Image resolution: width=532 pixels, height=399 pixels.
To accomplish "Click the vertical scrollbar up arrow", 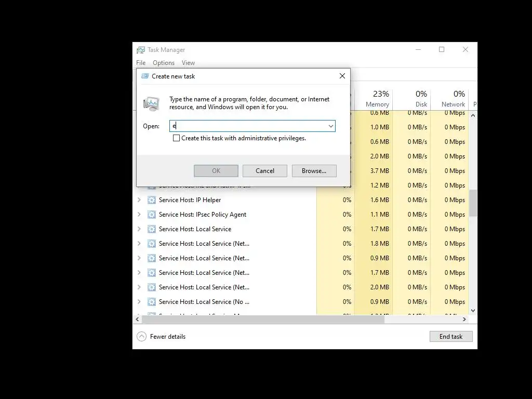I will click(x=473, y=115).
